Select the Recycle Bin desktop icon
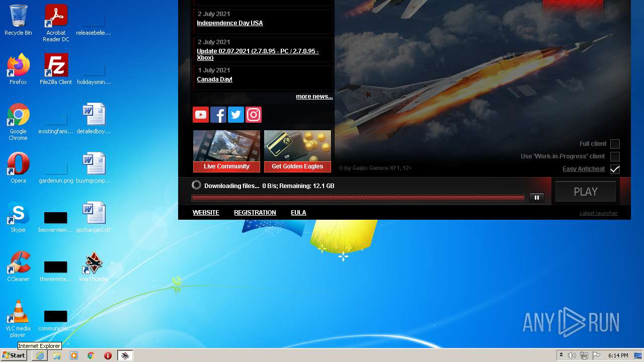 point(18,20)
